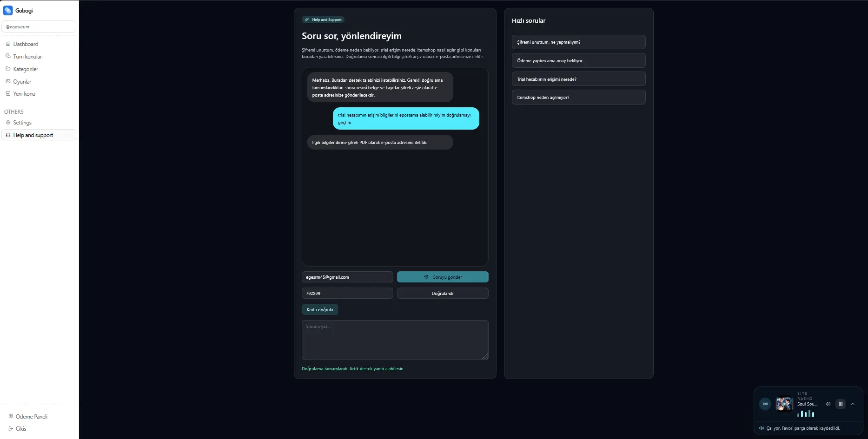The image size is (868, 439).
Task: Click the Yeni konu plus icon
Action: point(8,94)
